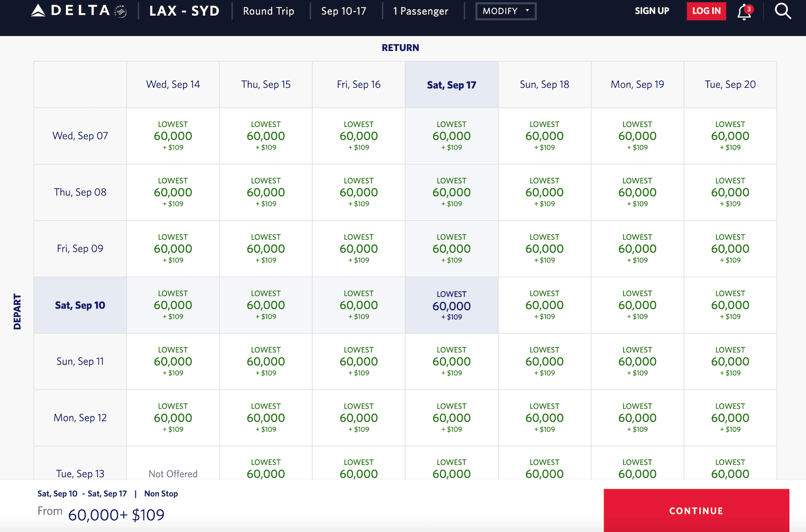Click the SIGN UP link
806x532 pixels.
click(652, 11)
